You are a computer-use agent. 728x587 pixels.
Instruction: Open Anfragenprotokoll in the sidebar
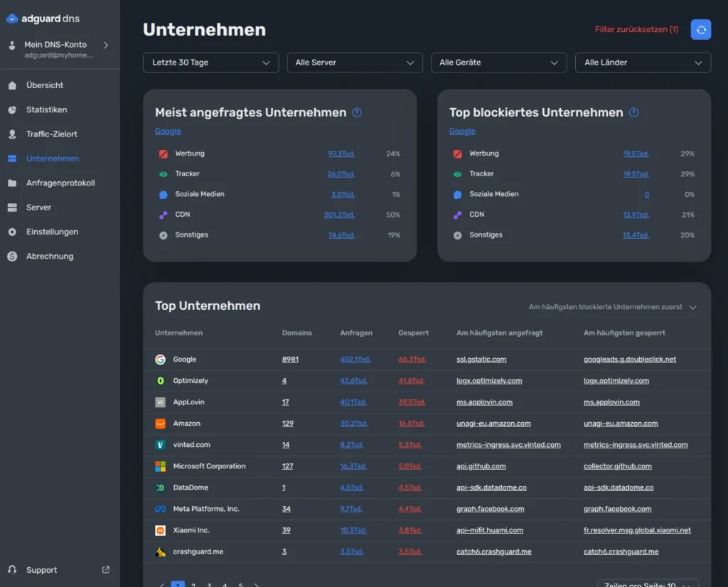click(x=60, y=183)
